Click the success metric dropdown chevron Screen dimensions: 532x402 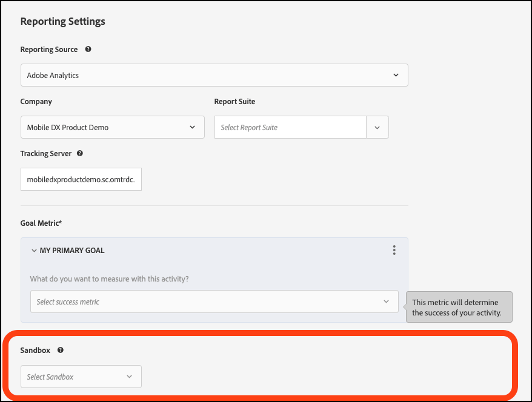[x=387, y=301]
